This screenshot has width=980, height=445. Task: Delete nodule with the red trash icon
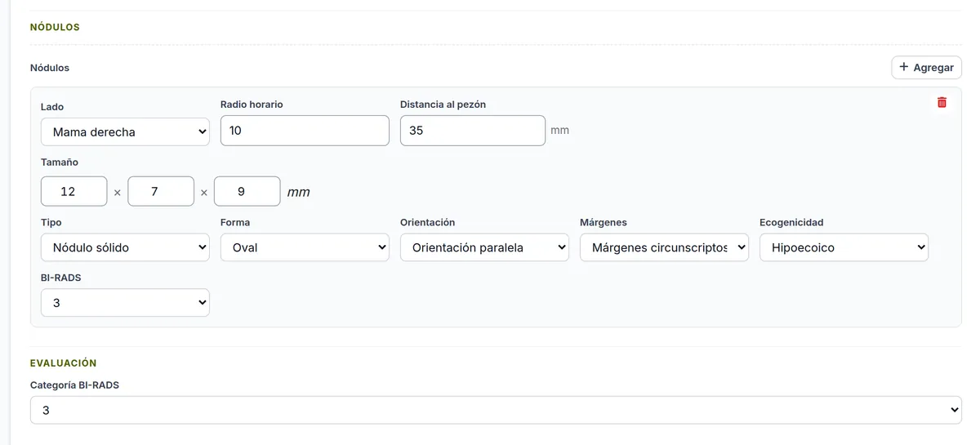[942, 102]
